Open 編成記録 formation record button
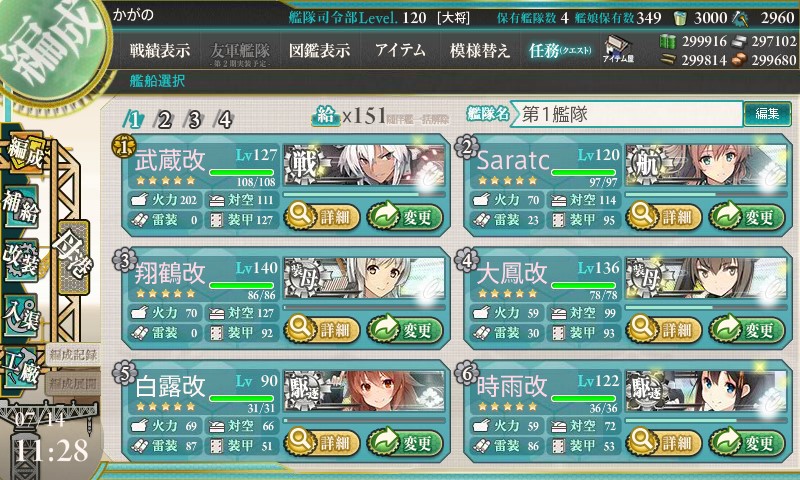This screenshot has height=480, width=800. pos(73,355)
